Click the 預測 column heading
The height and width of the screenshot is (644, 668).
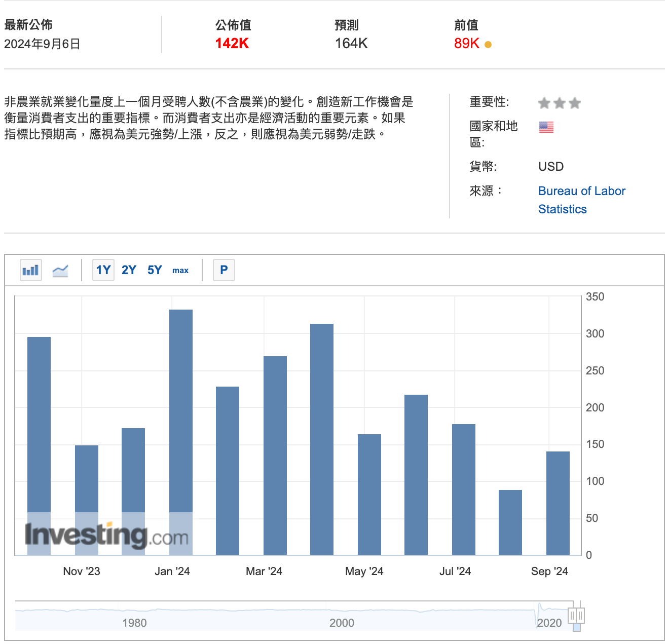click(347, 25)
